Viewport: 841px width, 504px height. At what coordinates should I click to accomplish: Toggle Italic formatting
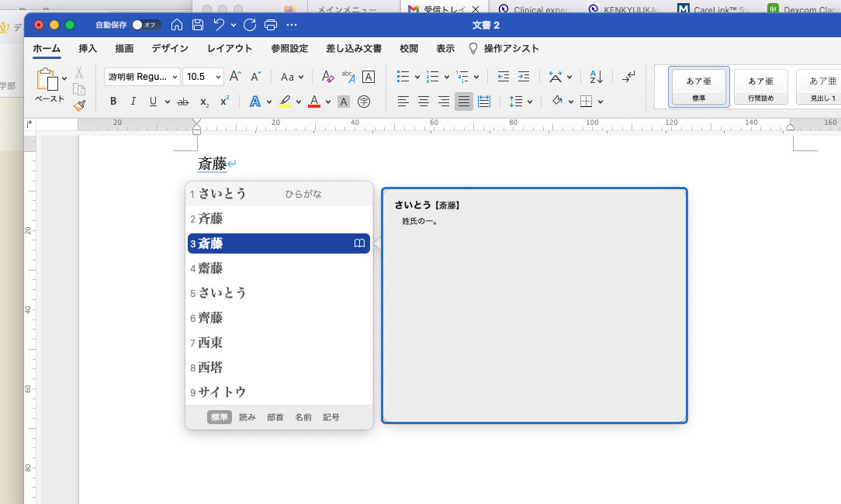[x=133, y=102]
